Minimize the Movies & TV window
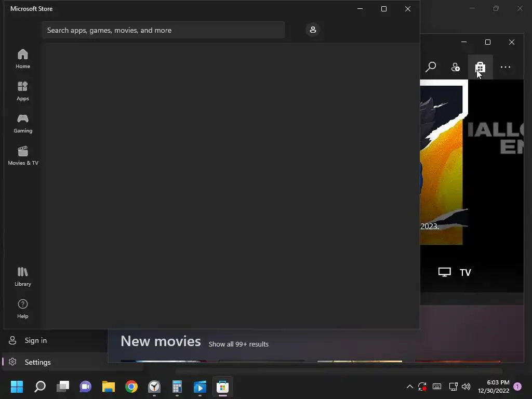The image size is (532, 399). (x=464, y=42)
